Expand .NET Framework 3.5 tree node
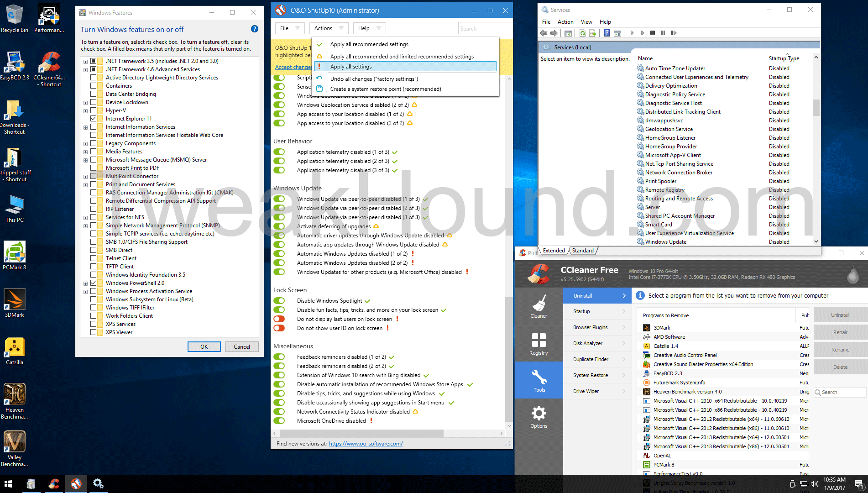Screen dimensions: 868x493 click(x=85, y=61)
